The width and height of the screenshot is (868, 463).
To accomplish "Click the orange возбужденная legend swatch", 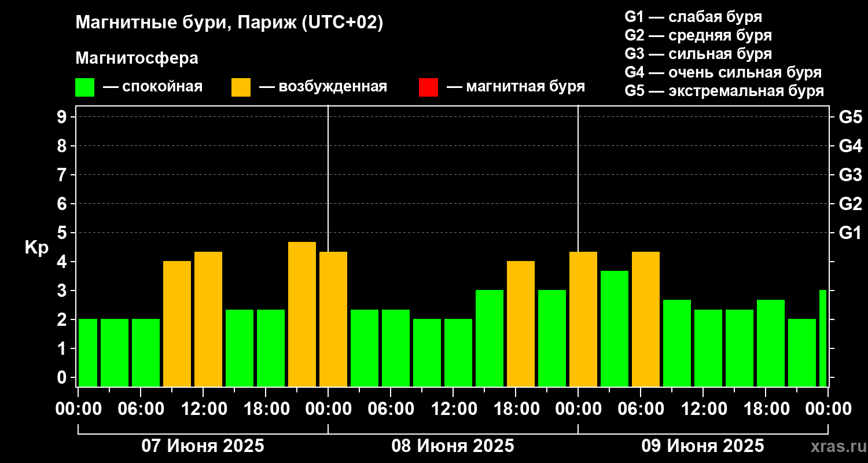I will pyautogui.click(x=241, y=87).
